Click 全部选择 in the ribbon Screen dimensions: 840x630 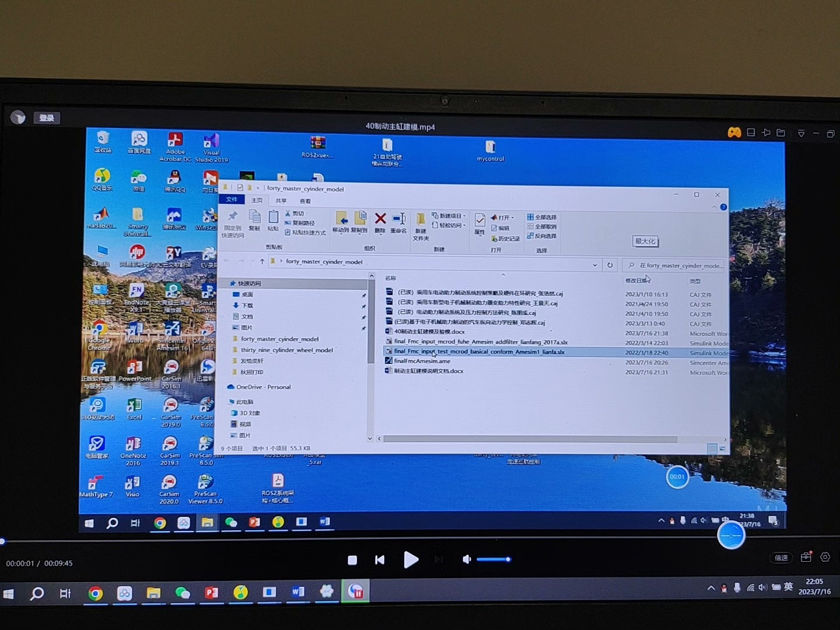(542, 217)
